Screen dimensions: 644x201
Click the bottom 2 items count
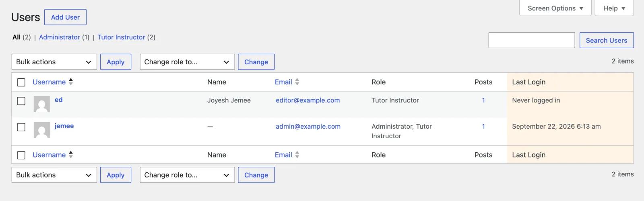(623, 174)
